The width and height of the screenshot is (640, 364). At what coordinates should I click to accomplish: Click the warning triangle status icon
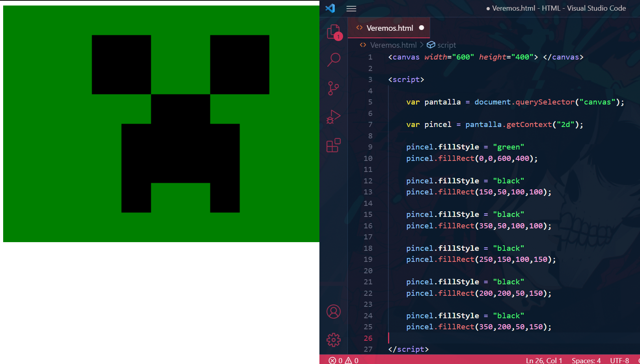349,360
